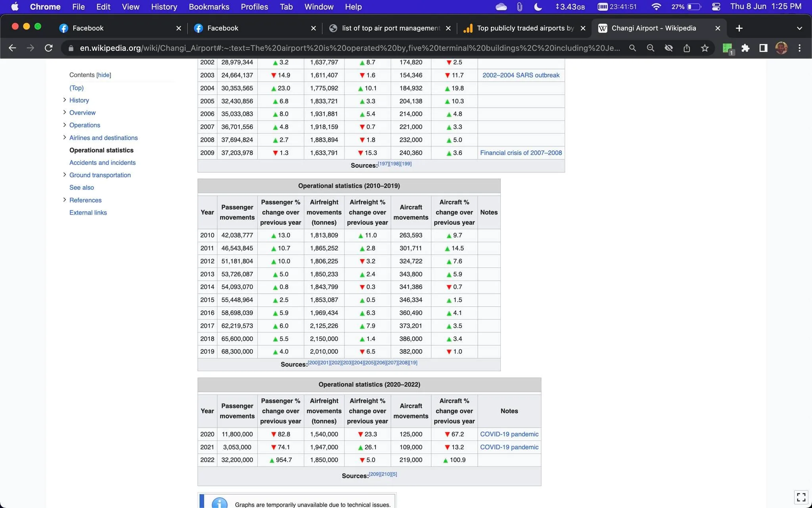Screen dimensions: 812x508
Task: Toggle the third-party cookies eye icon
Action: pos(669,48)
